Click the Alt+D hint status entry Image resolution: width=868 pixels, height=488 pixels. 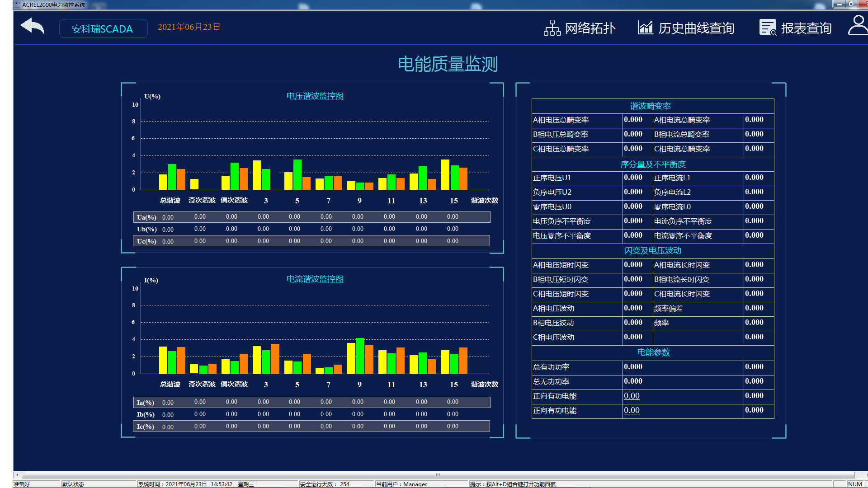[x=513, y=484]
